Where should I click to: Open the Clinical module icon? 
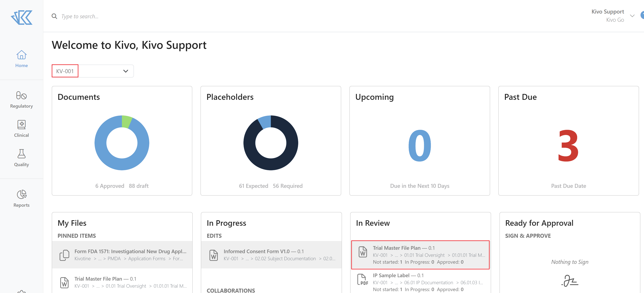(x=21, y=124)
